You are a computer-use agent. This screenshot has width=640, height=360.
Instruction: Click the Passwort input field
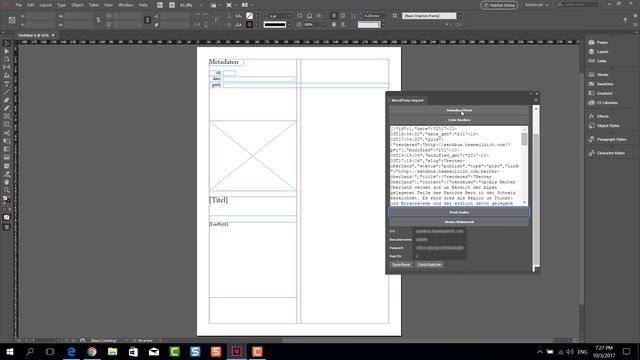440,248
